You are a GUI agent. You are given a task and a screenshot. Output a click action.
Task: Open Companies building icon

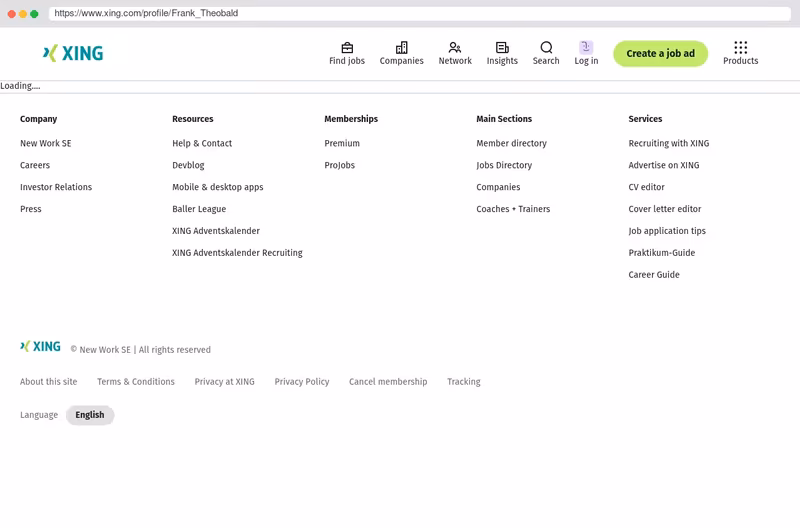click(402, 47)
